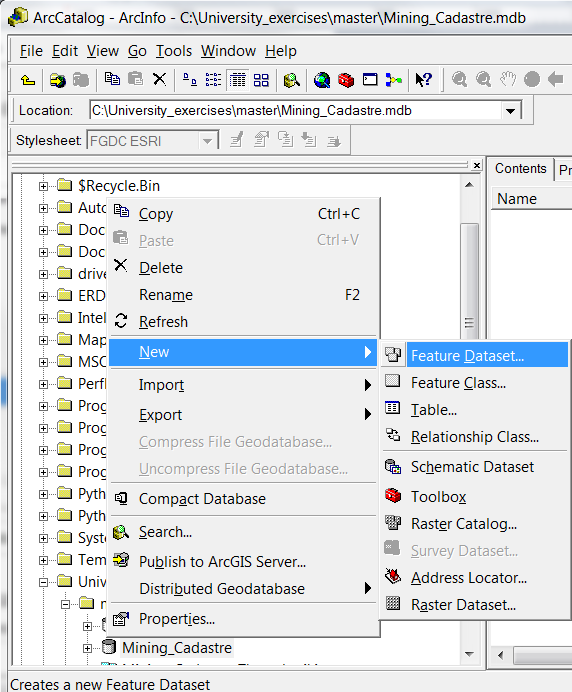This screenshot has height=692, width=572.
Task: Switch to List view icon
Action: (214, 80)
